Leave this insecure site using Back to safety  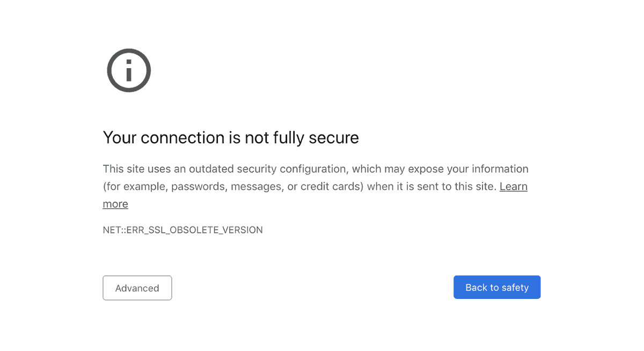(496, 287)
